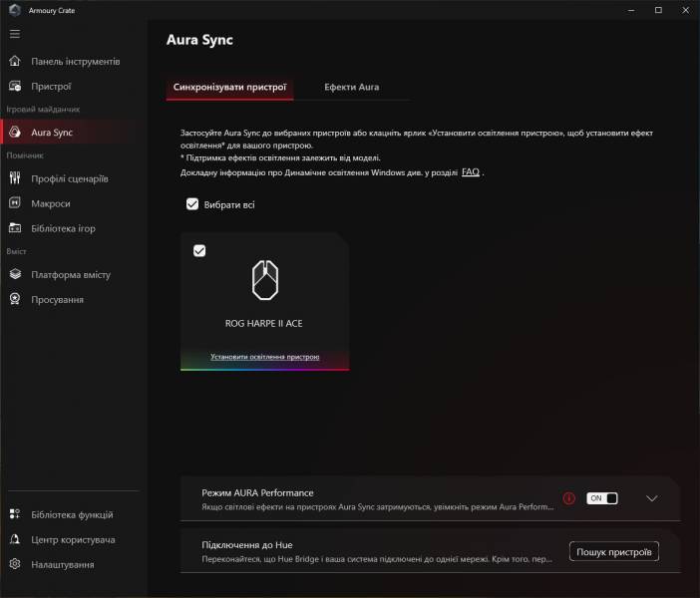700x598 pixels.
Task: Click the devices icon beside Пристрої
Action: pyautogui.click(x=15, y=86)
